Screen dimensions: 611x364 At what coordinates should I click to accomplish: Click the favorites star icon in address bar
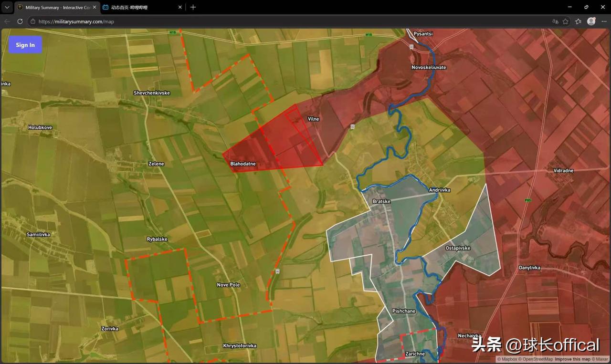(566, 21)
